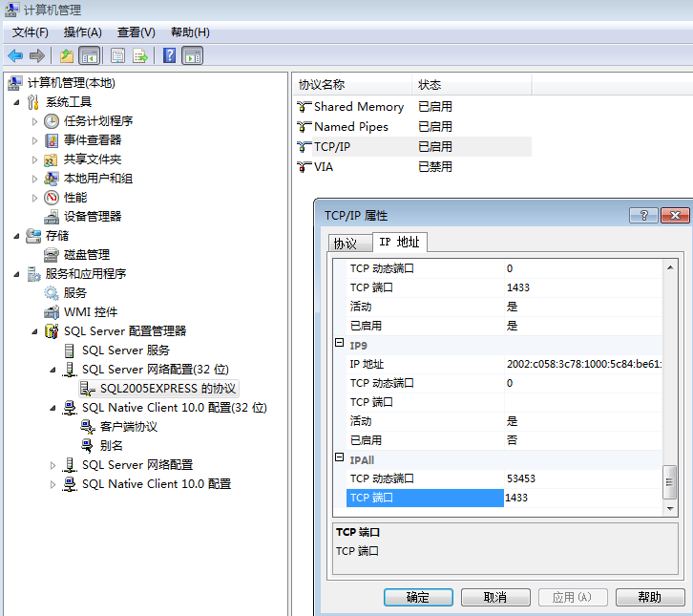The image size is (693, 616).
Task: Click the 客户端协议 icon
Action: (x=88, y=427)
